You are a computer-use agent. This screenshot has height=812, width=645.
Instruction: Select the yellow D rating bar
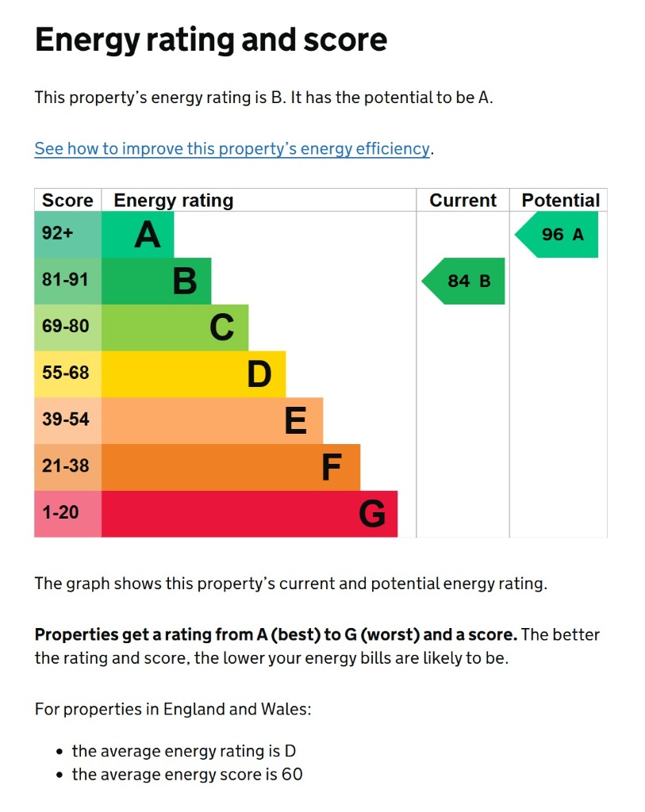point(194,373)
